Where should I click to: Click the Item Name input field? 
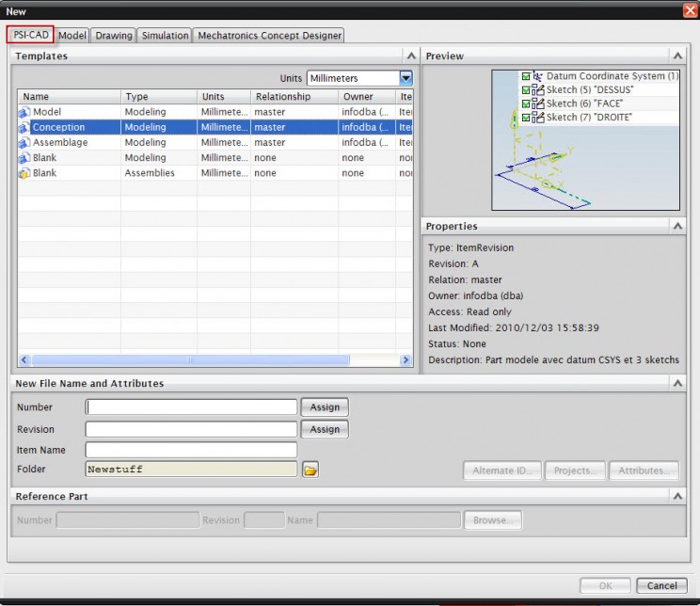pyautogui.click(x=191, y=450)
